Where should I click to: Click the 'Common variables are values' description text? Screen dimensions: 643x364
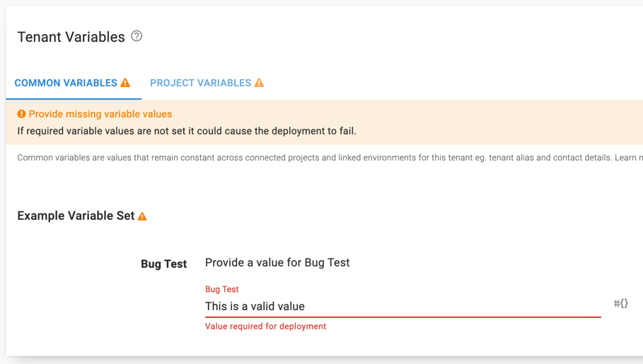tap(330, 158)
